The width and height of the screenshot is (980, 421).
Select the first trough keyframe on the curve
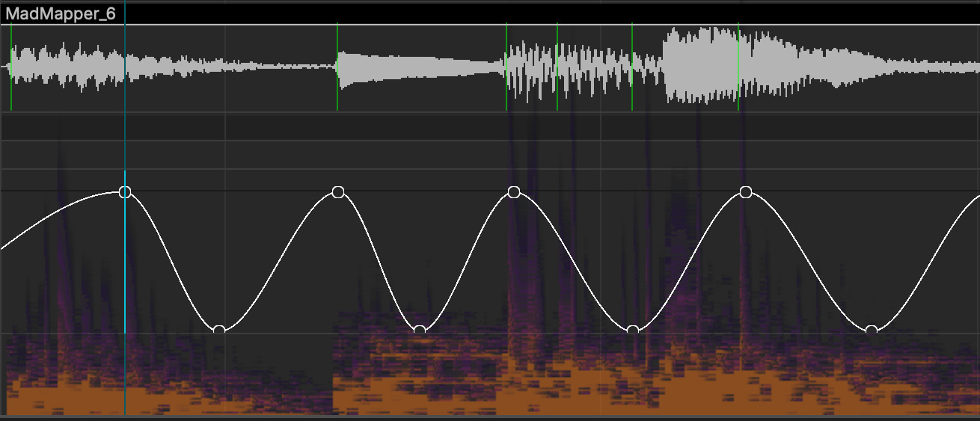click(x=218, y=330)
